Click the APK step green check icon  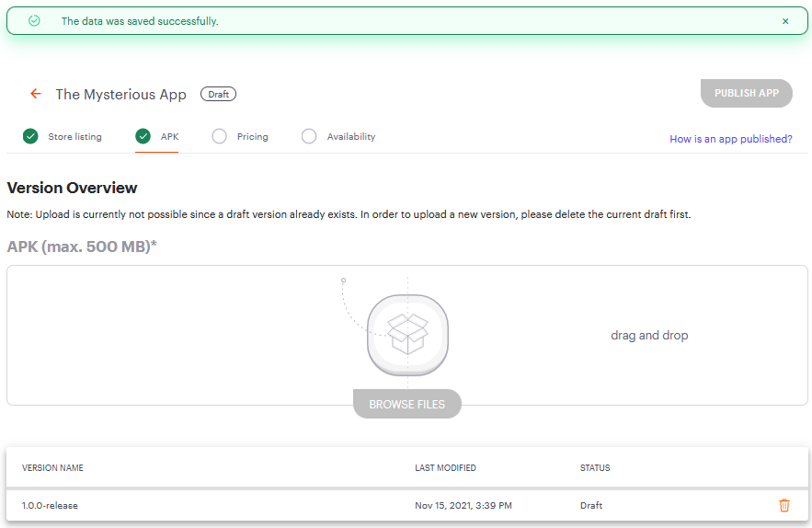143,136
